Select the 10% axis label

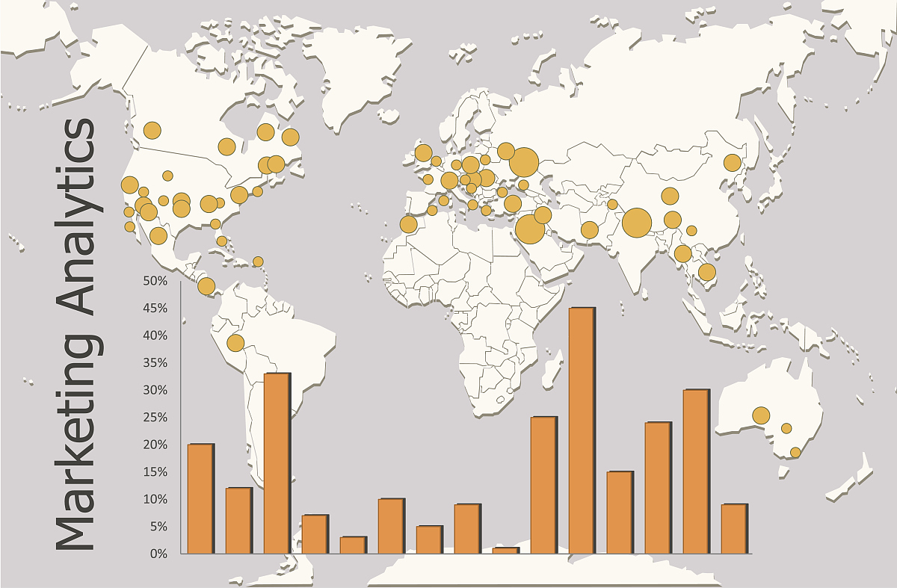(x=155, y=499)
